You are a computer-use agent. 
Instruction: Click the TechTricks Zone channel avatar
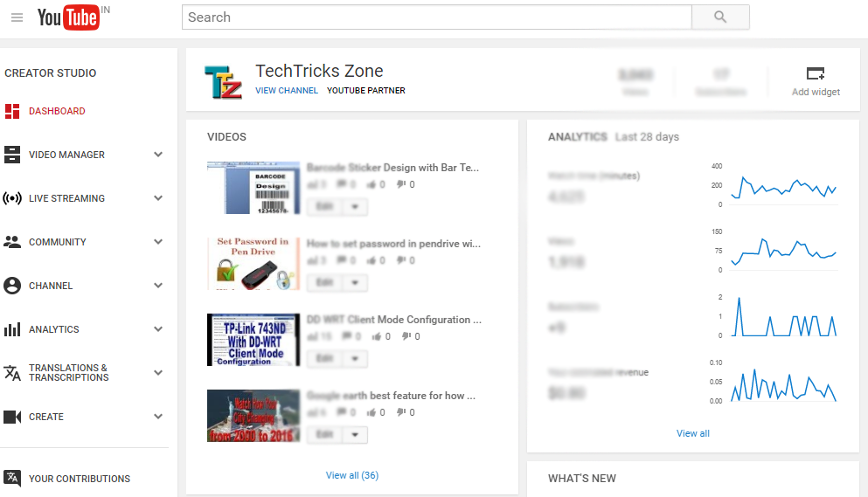tap(222, 81)
